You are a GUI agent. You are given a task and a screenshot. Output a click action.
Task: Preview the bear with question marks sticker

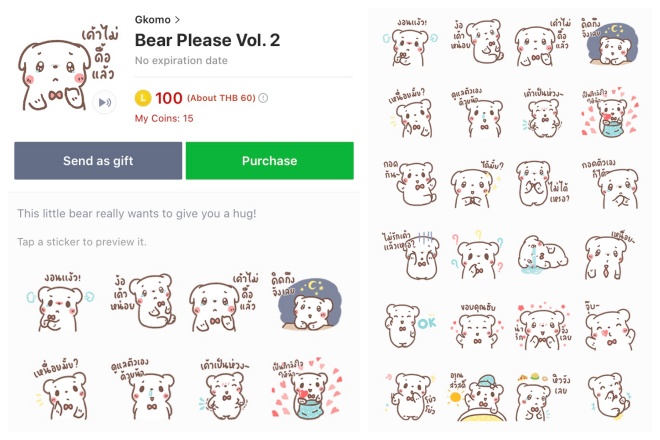(478, 255)
